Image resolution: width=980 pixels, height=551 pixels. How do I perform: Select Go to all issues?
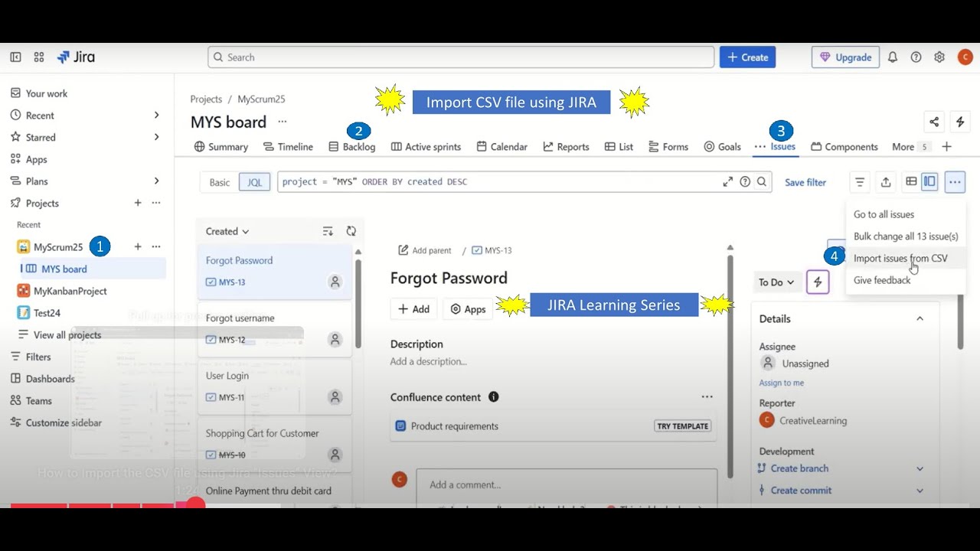(x=884, y=215)
